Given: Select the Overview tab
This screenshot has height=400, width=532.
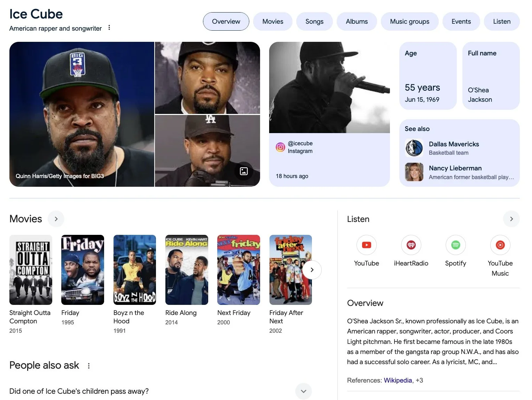Looking at the screenshot, I should click(x=226, y=22).
